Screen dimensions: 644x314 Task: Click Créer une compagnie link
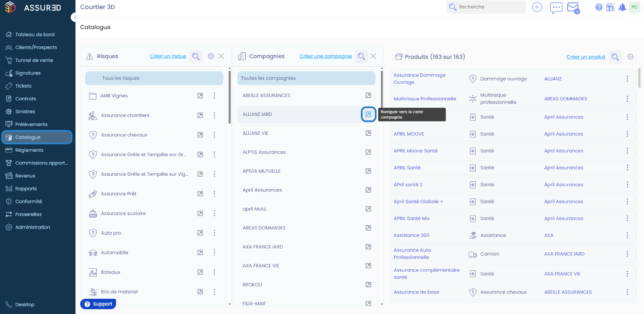click(x=325, y=56)
